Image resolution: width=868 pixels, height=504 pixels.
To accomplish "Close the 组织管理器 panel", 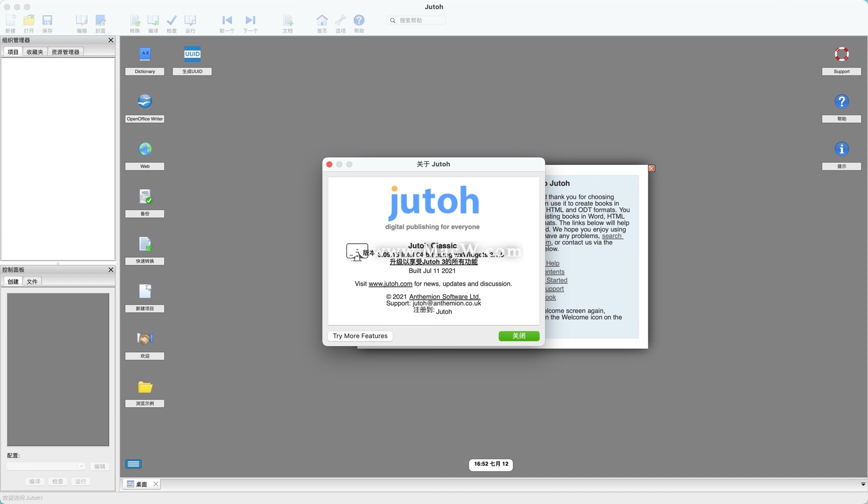I will (111, 40).
